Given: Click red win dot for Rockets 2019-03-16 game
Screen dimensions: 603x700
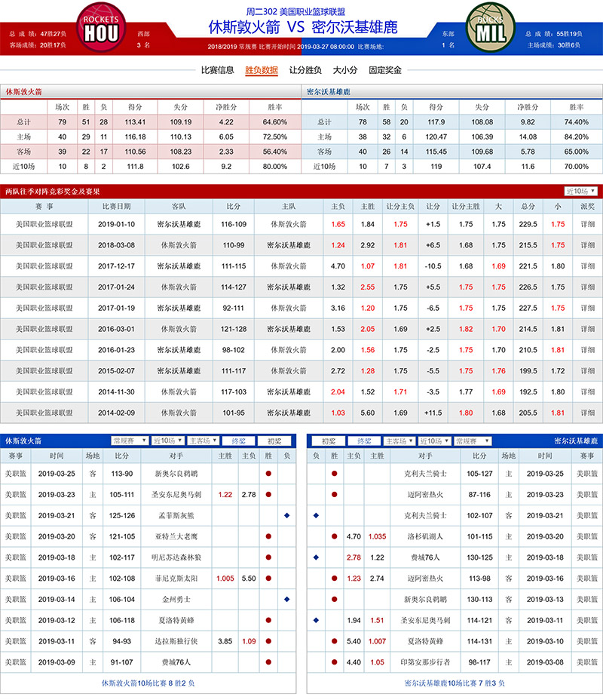Looking at the screenshot, I should tap(268, 579).
